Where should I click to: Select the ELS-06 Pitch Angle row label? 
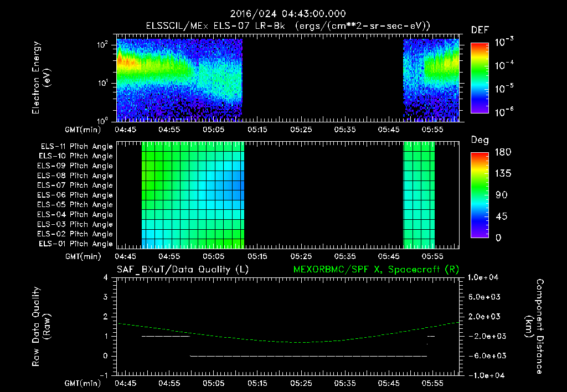(x=75, y=195)
